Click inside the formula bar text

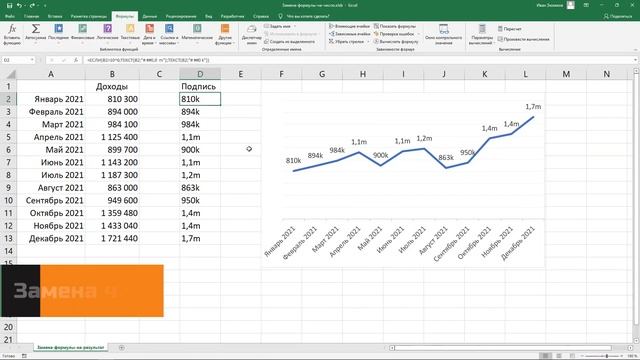tap(149, 60)
